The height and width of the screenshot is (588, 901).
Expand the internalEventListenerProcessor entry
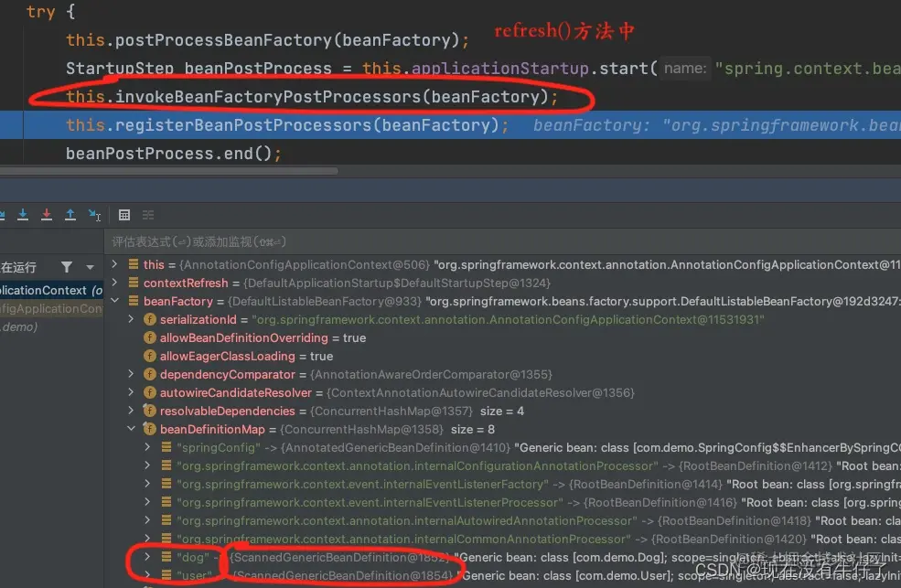coord(147,502)
